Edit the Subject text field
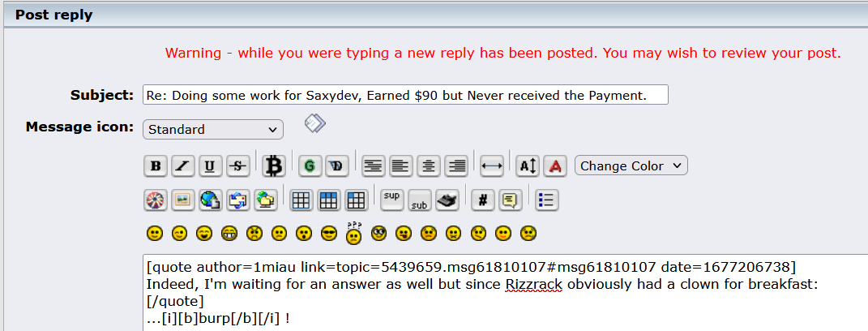 pyautogui.click(x=405, y=94)
